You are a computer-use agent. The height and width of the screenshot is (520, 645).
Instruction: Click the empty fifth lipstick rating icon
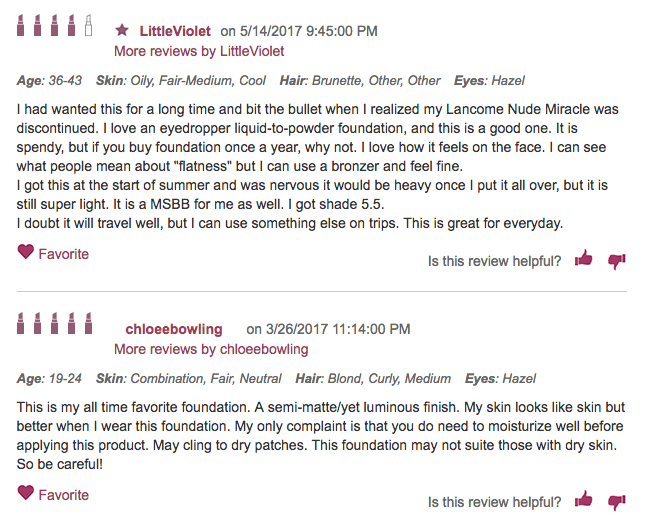pyautogui.click(x=88, y=25)
